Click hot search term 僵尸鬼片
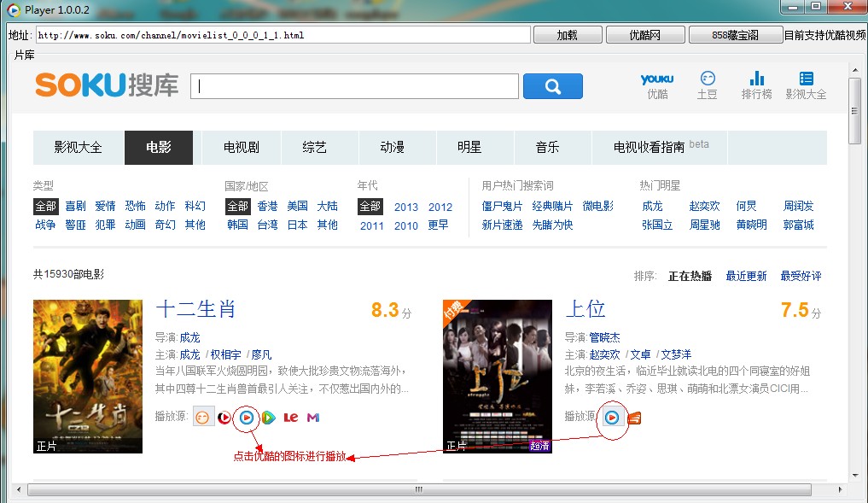868x503 pixels. [x=502, y=206]
